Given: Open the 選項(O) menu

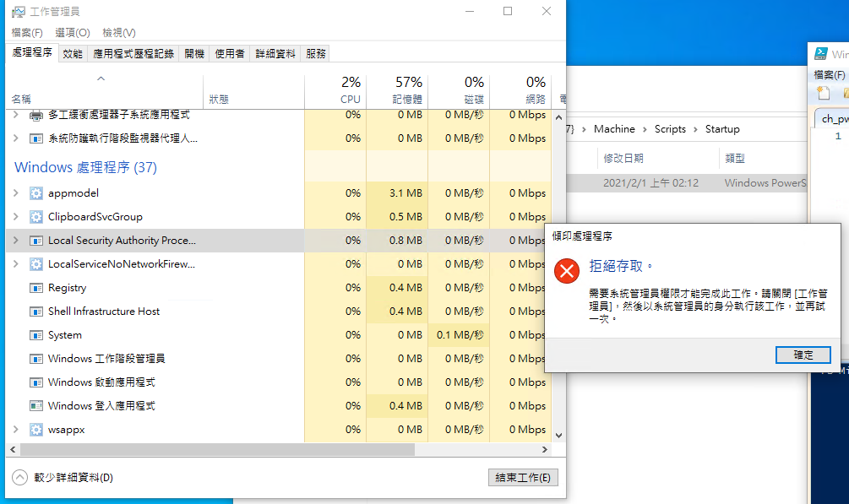Looking at the screenshot, I should 73,33.
